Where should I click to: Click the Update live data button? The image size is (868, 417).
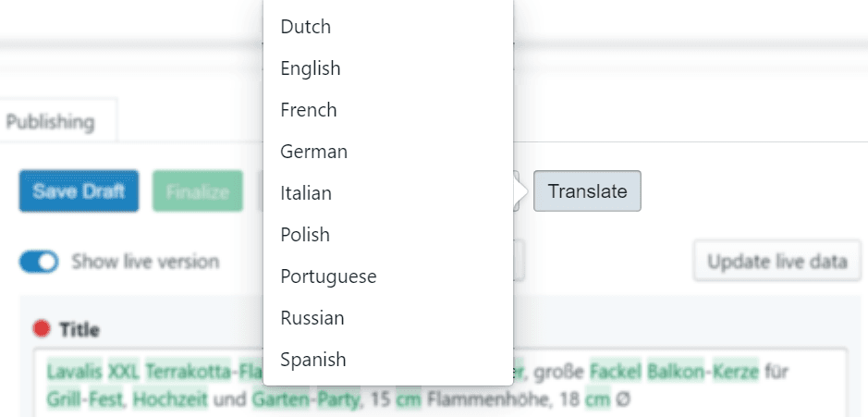777,262
